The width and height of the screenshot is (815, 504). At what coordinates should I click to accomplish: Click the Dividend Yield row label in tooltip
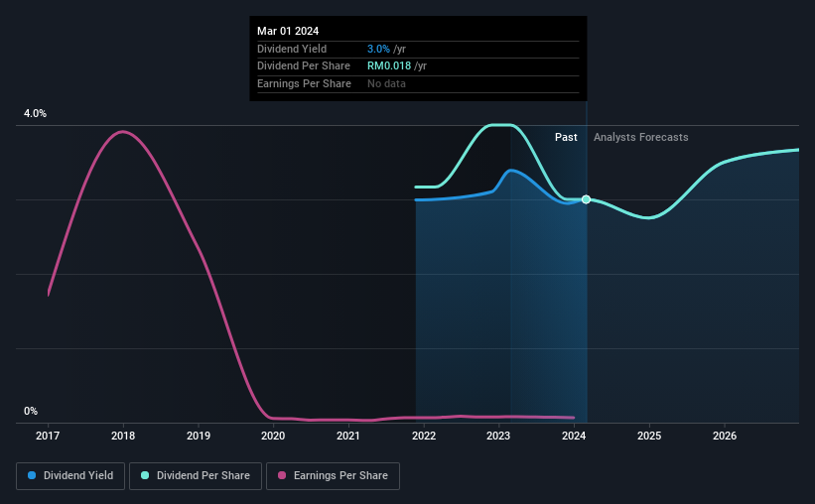pos(292,49)
